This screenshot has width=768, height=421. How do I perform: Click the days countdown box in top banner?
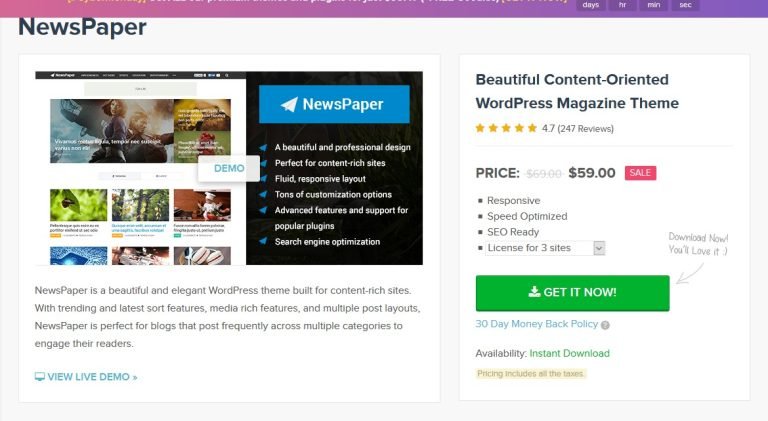(591, 5)
